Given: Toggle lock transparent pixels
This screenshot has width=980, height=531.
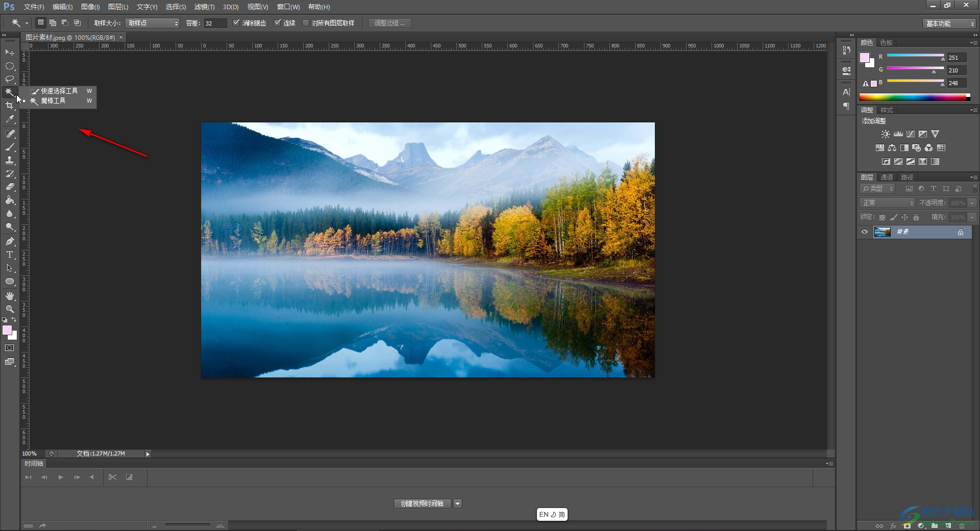Looking at the screenshot, I should point(882,217).
